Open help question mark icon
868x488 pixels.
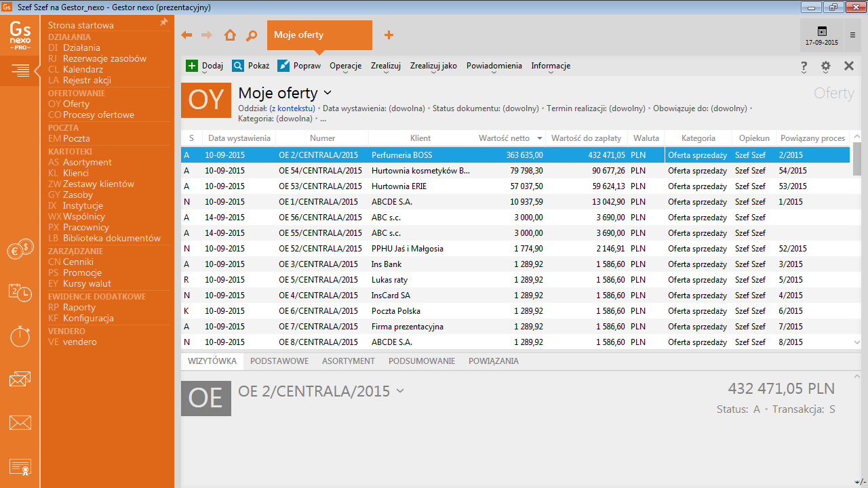click(x=804, y=66)
